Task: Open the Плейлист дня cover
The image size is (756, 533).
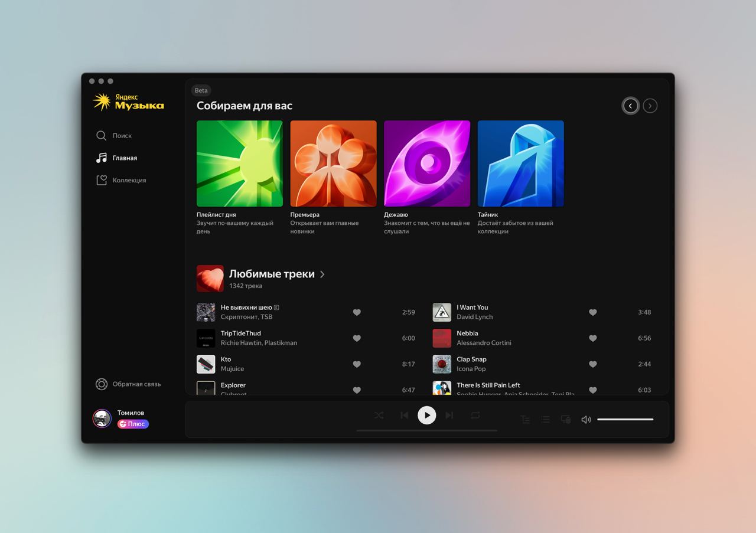Action: (x=240, y=164)
